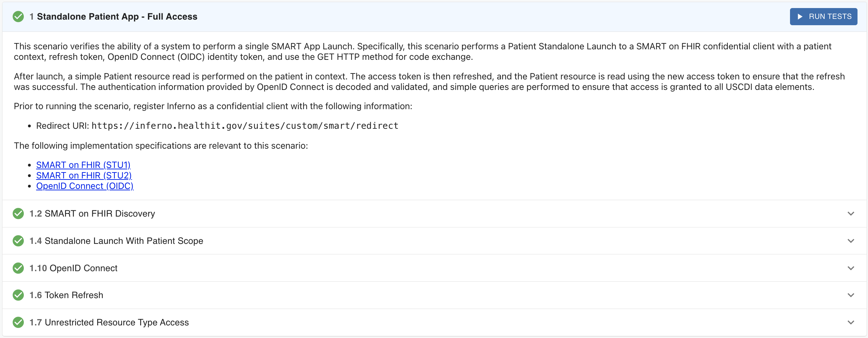
Task: Click the redirect URI text
Action: coord(245,126)
